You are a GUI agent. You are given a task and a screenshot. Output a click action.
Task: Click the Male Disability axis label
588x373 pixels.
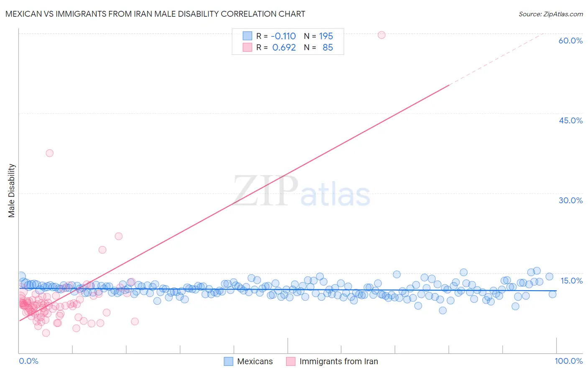pos(11,191)
